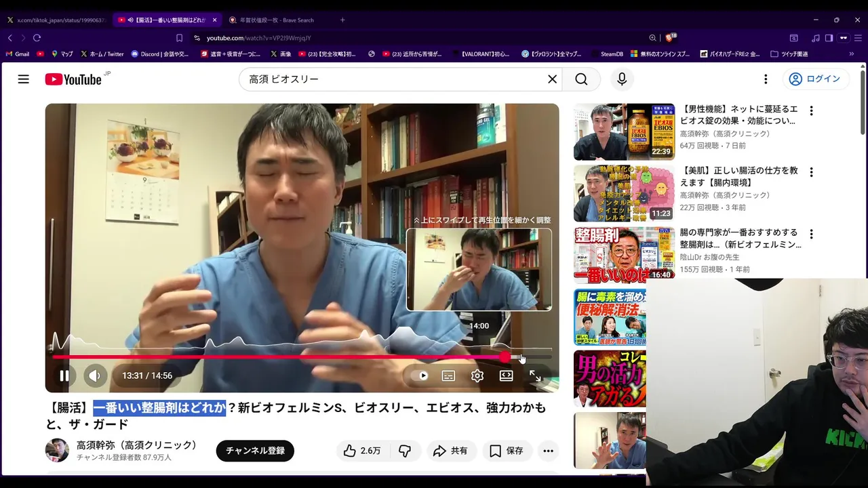This screenshot has width=868, height=488.
Task: Click the red progress bar scrubber handle
Action: [x=505, y=357]
